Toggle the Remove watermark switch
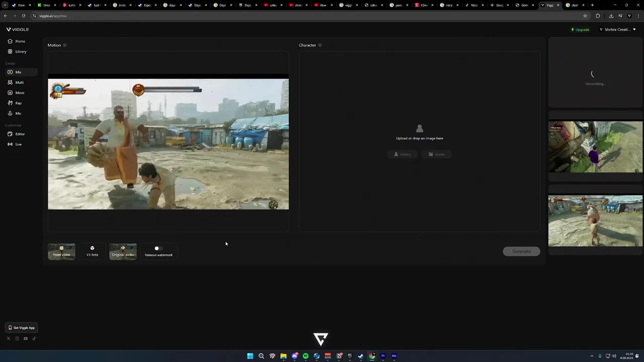The width and height of the screenshot is (644, 362). tap(158, 248)
